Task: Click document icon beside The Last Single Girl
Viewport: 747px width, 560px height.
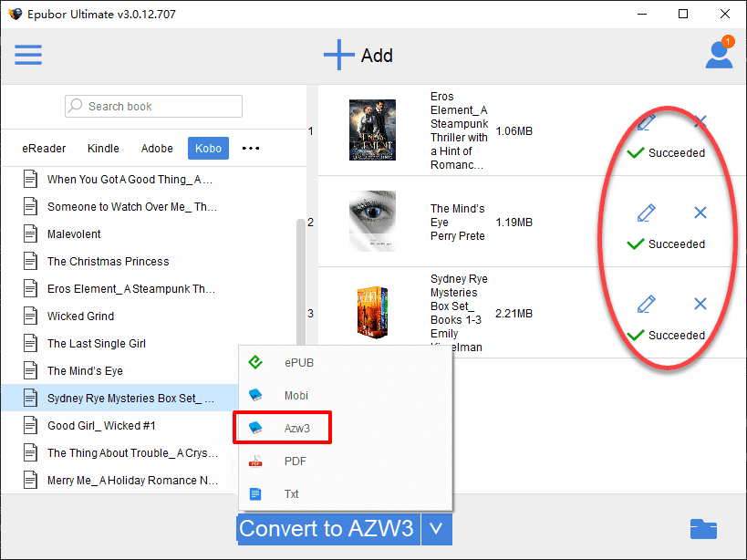Action: pyautogui.click(x=30, y=343)
